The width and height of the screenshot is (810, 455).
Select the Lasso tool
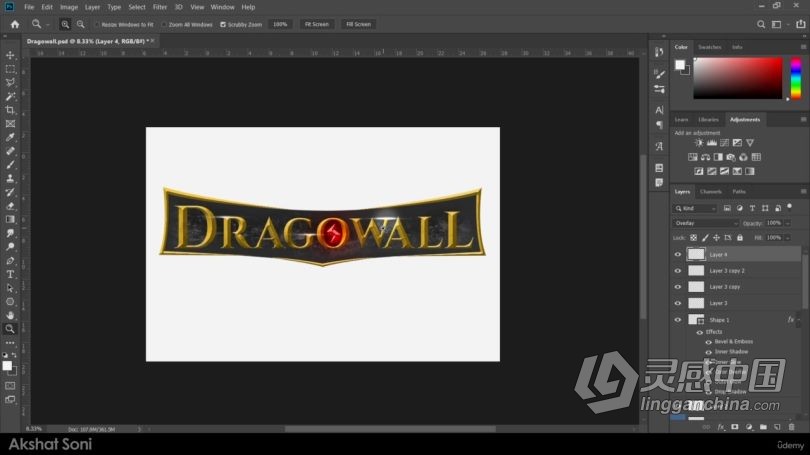(x=10, y=83)
